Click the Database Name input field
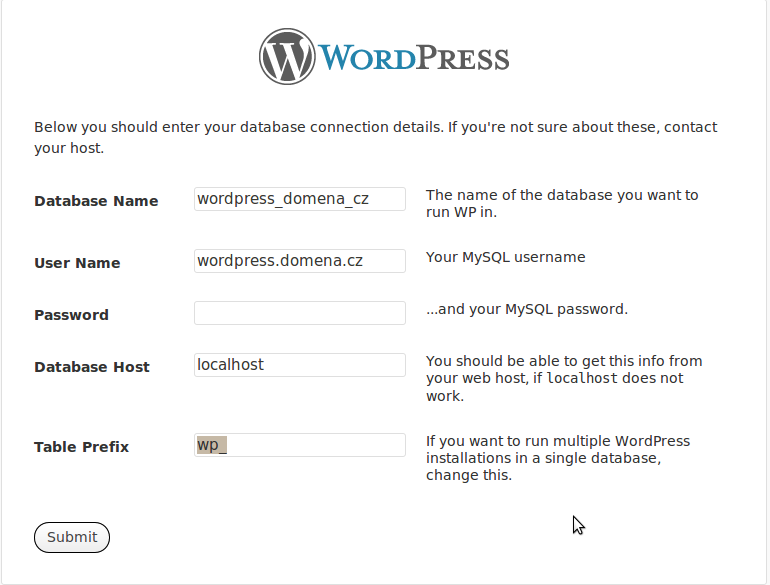Image resolution: width=770 pixels, height=585 pixels. [x=300, y=199]
